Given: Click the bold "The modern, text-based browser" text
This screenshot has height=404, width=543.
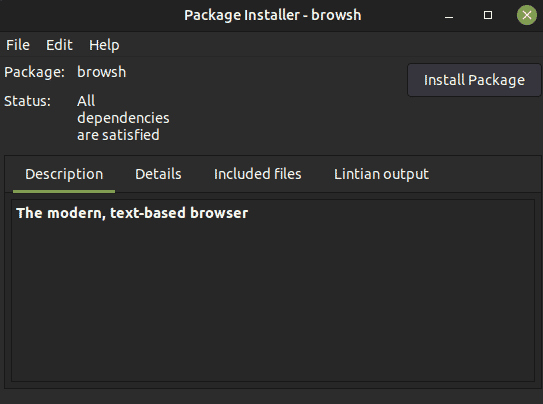Looking at the screenshot, I should [132, 213].
